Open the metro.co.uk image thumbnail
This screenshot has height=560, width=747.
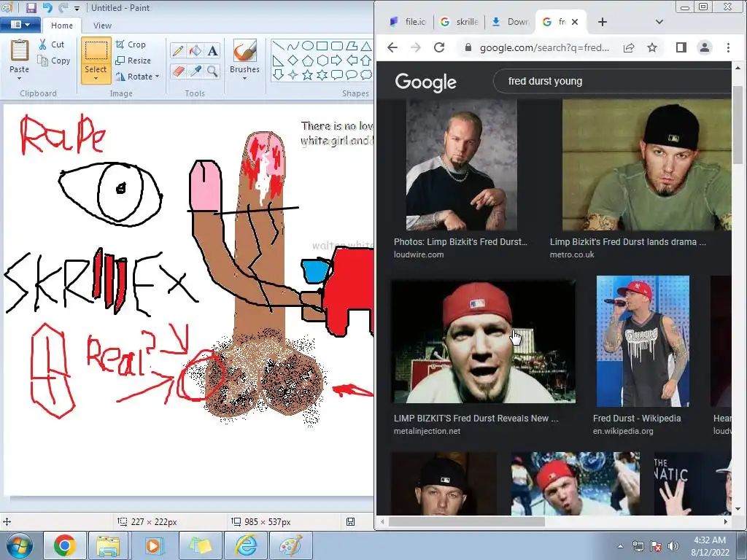tap(646, 165)
